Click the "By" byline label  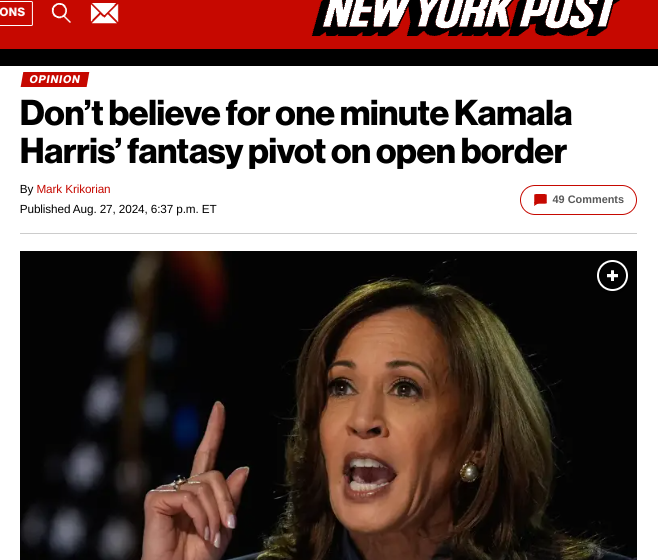(x=26, y=189)
